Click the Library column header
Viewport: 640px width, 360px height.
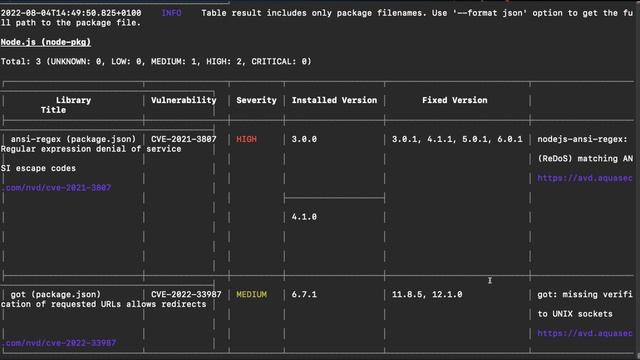click(73, 100)
